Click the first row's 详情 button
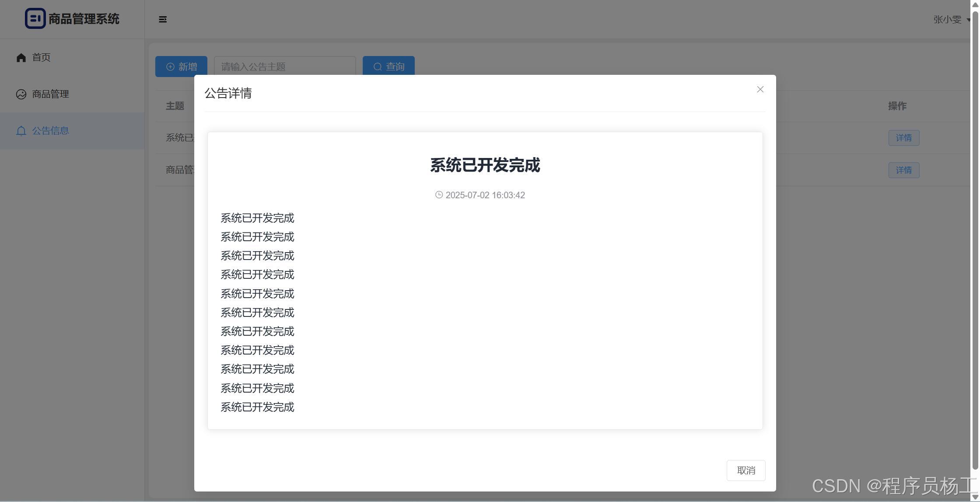 [903, 138]
